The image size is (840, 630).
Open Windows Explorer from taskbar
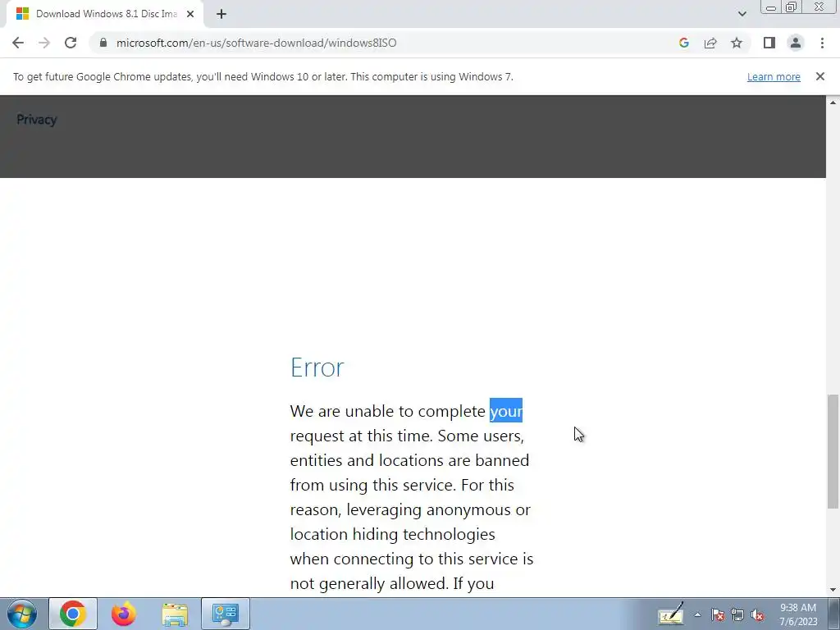175,614
